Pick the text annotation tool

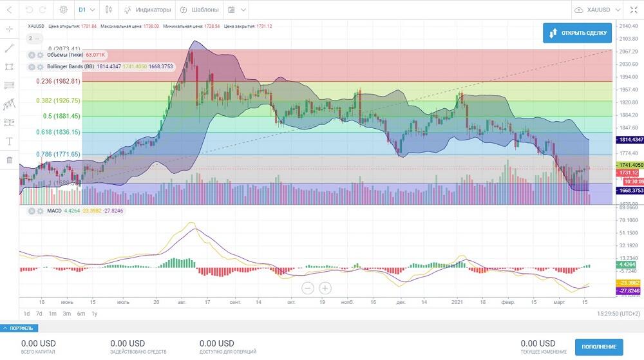point(9,141)
